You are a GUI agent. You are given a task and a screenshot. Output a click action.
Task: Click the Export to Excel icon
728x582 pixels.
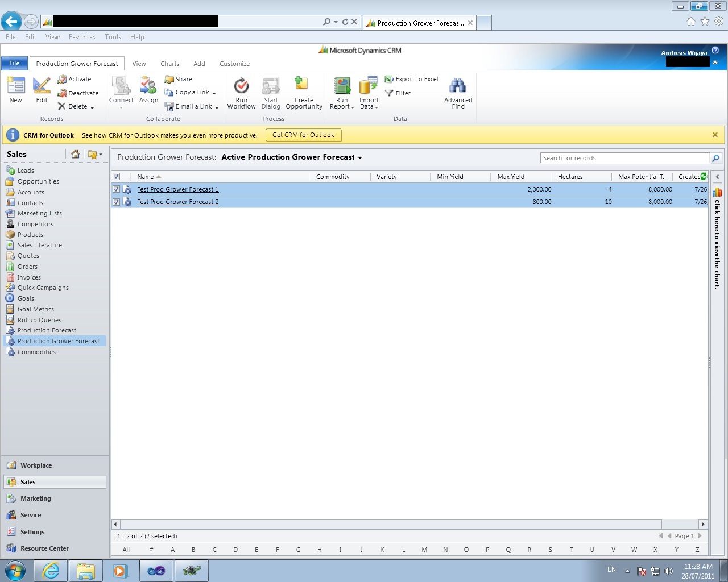(389, 80)
